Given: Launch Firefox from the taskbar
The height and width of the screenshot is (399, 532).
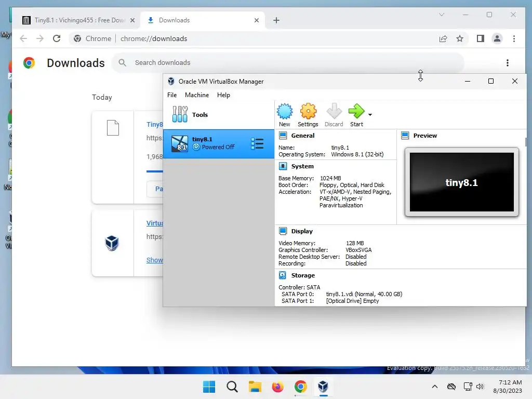Looking at the screenshot, I should [277, 387].
